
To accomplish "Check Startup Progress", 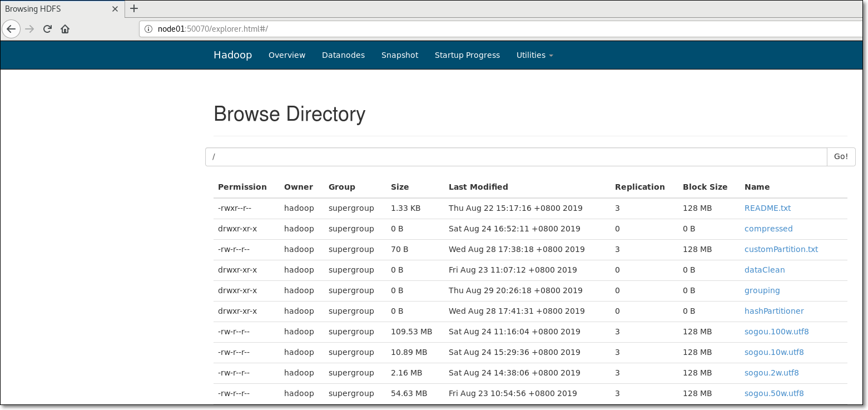I will tap(467, 55).
